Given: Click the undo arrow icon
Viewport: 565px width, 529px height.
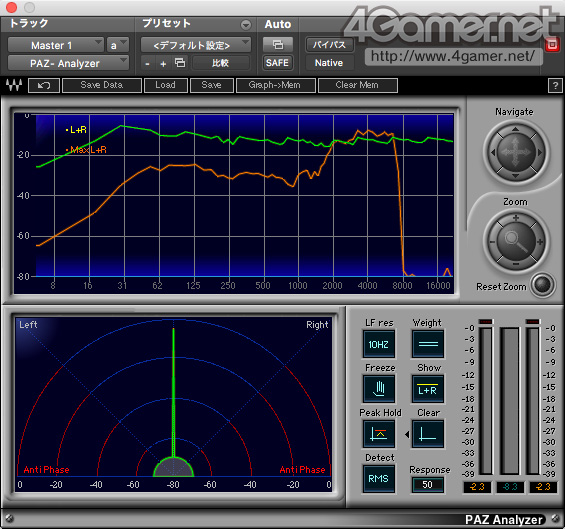Looking at the screenshot, I should [x=44, y=85].
